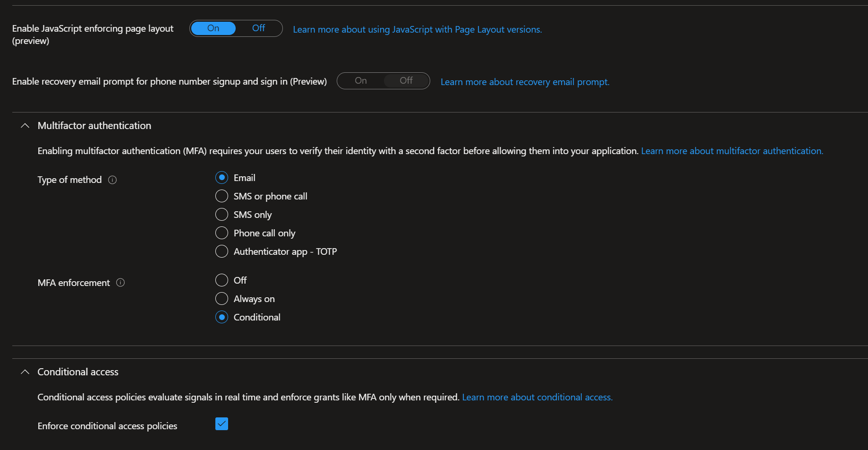Click the 'Enforce conditional access policies' label
This screenshot has height=450, width=868.
pyautogui.click(x=107, y=426)
